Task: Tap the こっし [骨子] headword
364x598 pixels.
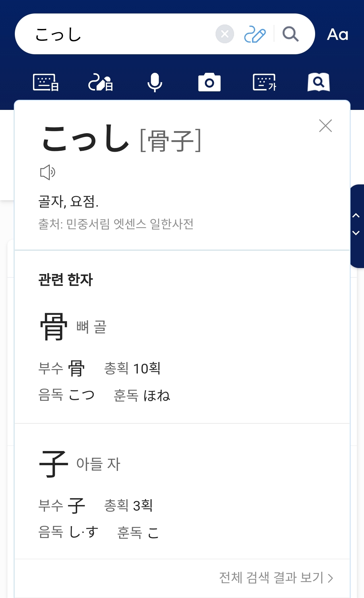Action: (x=121, y=139)
